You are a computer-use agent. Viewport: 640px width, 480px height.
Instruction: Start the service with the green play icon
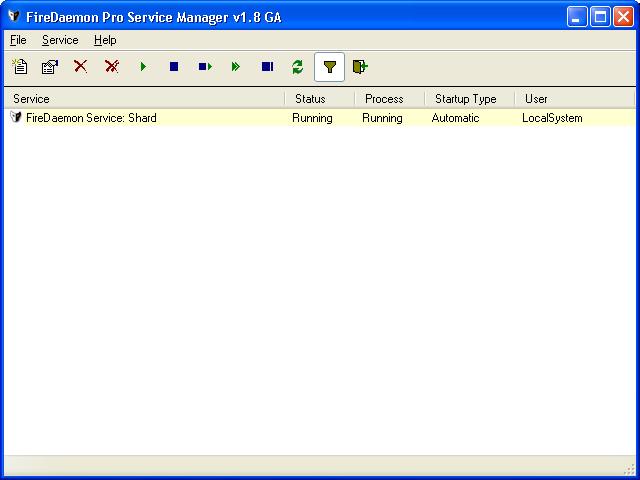pyautogui.click(x=143, y=67)
